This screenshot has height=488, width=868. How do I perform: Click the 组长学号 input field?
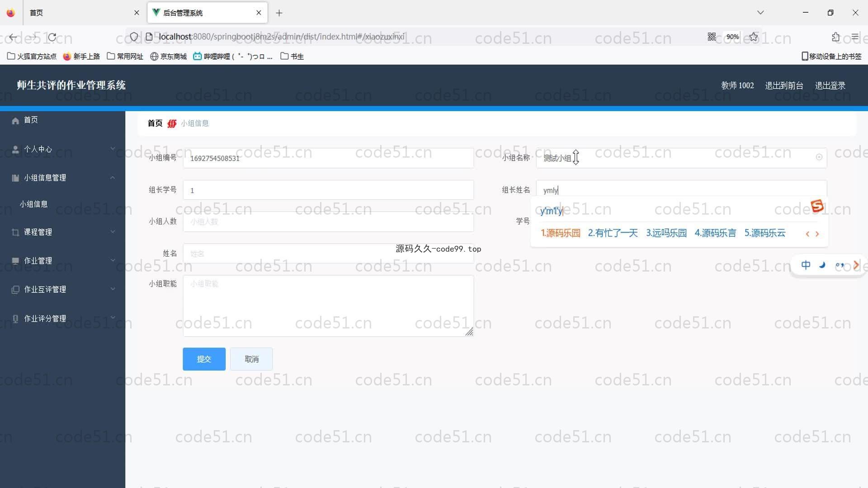point(328,190)
